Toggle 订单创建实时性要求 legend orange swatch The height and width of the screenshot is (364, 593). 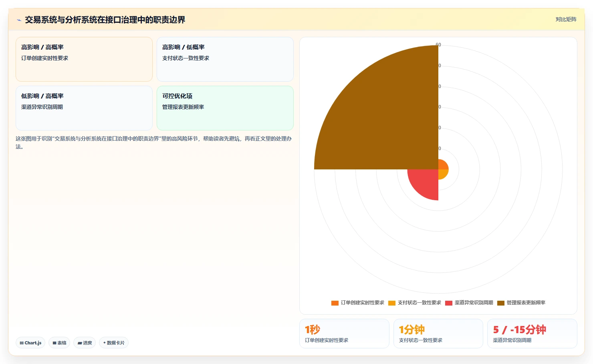(x=335, y=303)
